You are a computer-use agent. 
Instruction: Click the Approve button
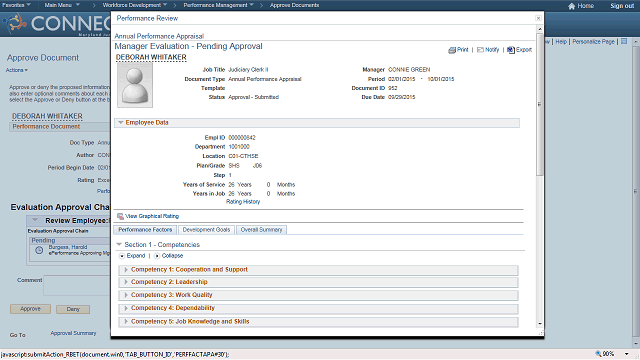pos(31,309)
